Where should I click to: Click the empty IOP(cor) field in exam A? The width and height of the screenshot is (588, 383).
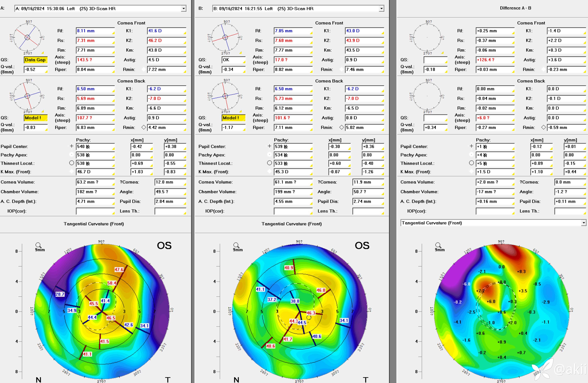(95, 211)
